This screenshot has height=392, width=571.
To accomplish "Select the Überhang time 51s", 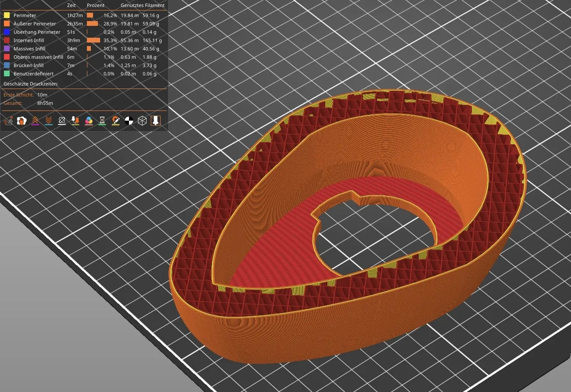I will pos(71,32).
